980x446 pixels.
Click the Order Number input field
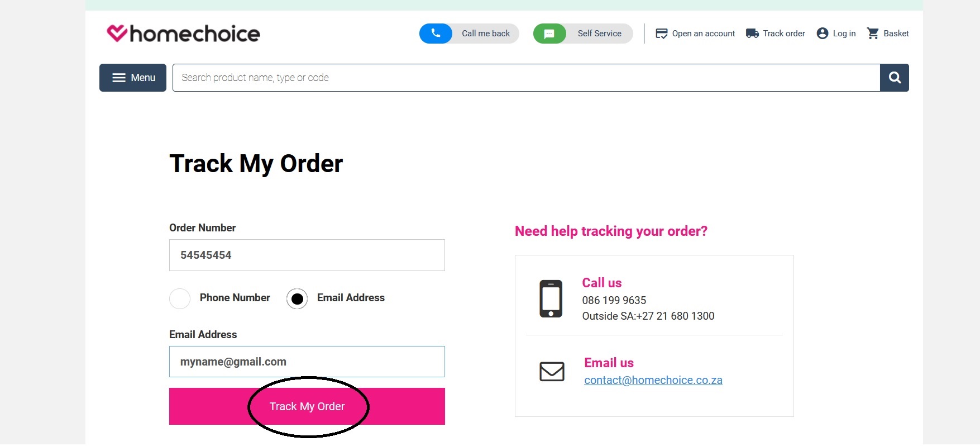307,255
